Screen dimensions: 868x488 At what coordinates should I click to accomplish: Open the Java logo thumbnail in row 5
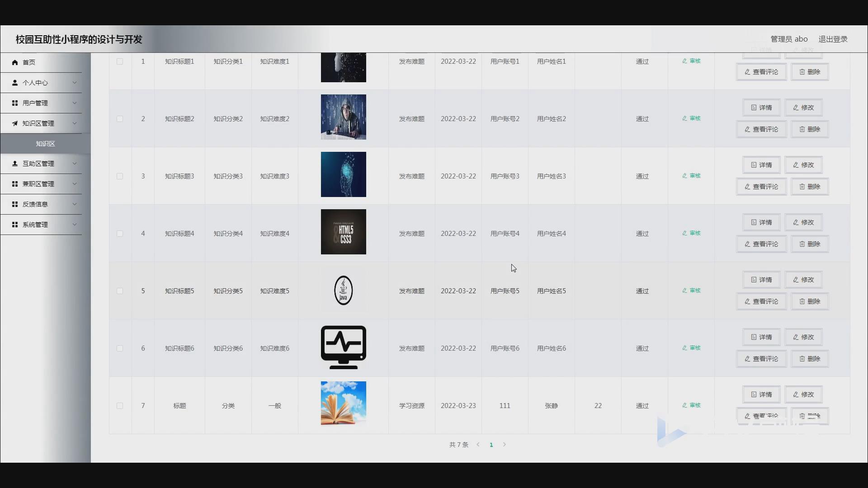[343, 291]
